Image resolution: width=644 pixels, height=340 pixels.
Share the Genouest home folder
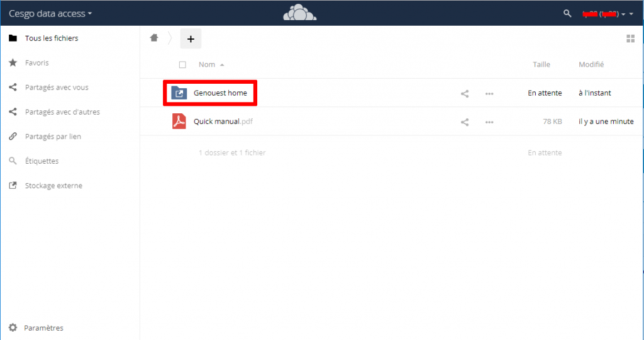coord(465,94)
